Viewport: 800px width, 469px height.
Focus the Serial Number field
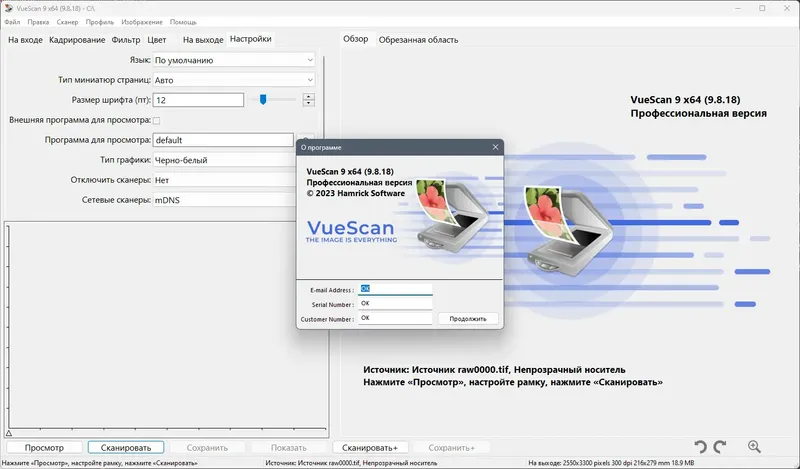[x=395, y=304]
